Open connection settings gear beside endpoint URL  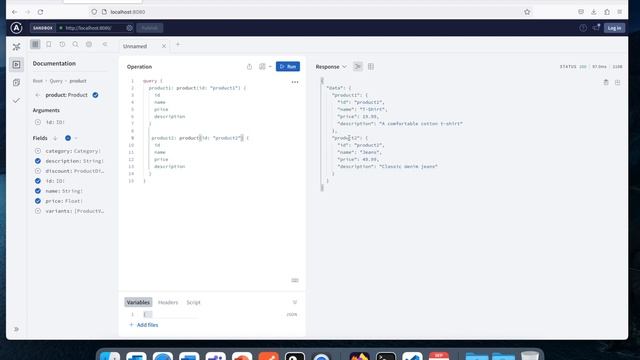[129, 28]
